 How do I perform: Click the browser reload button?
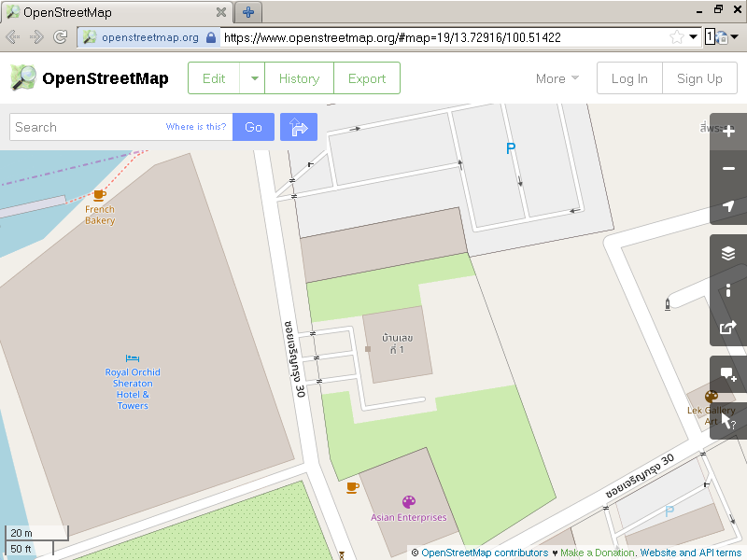pyautogui.click(x=61, y=37)
